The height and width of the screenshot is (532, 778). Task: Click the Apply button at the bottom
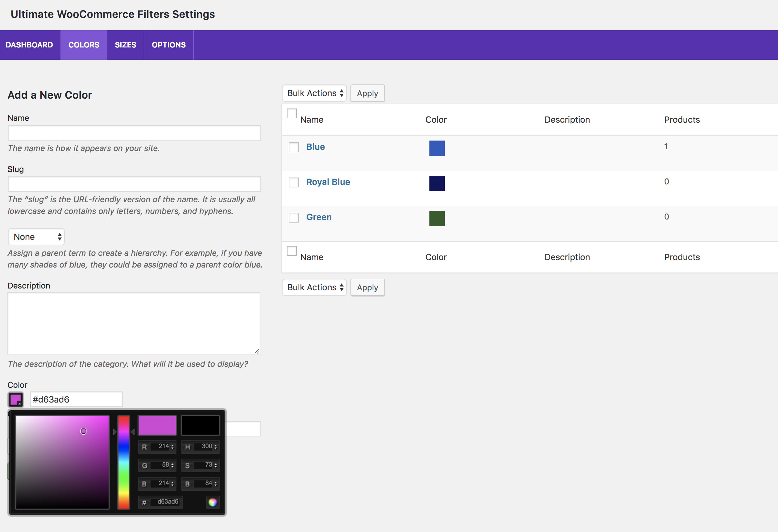(x=367, y=288)
